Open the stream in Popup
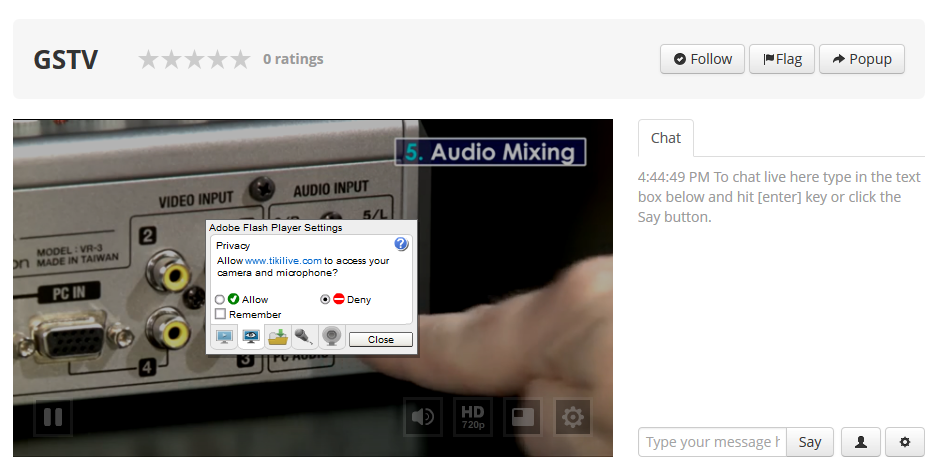This screenshot has width=937, height=466. 862,59
